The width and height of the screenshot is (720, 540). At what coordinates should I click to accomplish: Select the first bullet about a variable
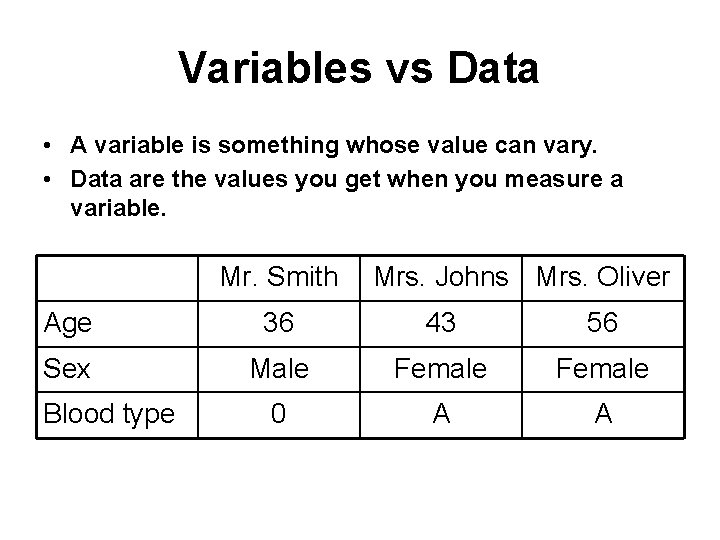(334, 147)
